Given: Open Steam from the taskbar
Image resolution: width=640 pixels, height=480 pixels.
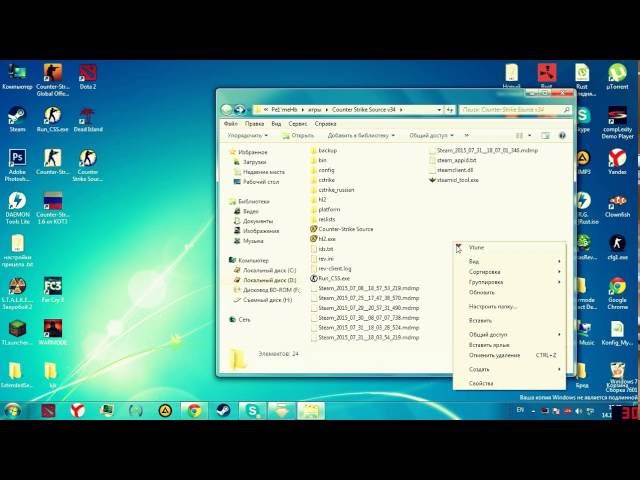Looking at the screenshot, I should 223,411.
